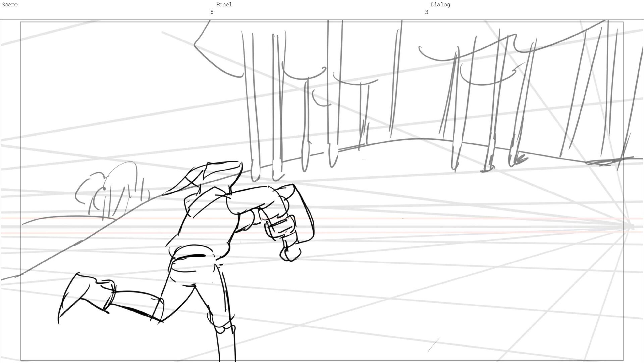
Task: Click the bush on the left hill
Action: click(x=111, y=191)
